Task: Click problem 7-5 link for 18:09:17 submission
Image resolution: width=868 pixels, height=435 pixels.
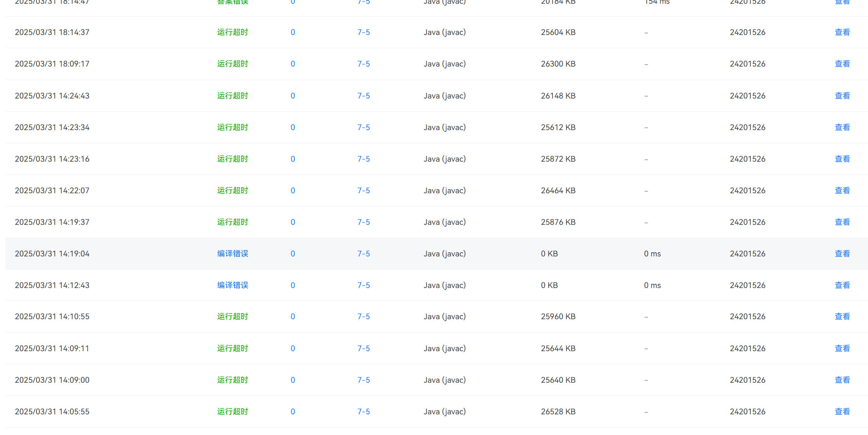Action: point(363,64)
